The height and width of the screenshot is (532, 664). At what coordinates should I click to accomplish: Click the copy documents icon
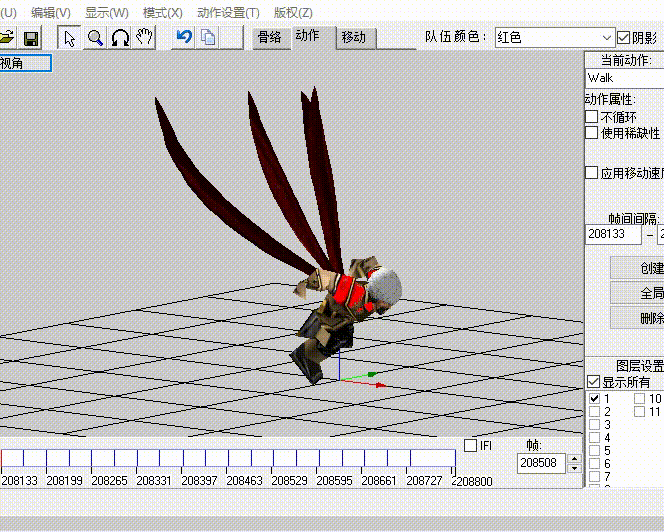[208, 38]
